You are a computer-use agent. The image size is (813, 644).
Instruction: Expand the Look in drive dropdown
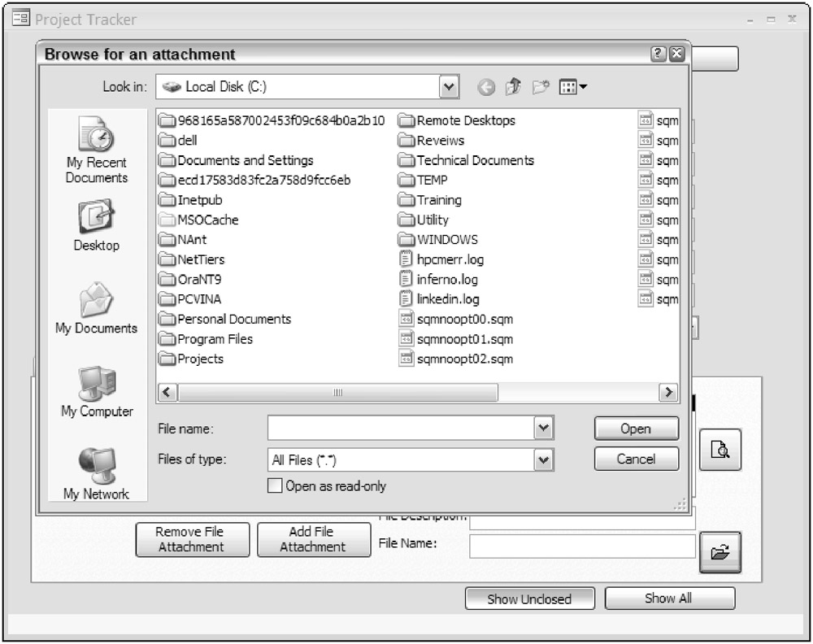pyautogui.click(x=448, y=86)
